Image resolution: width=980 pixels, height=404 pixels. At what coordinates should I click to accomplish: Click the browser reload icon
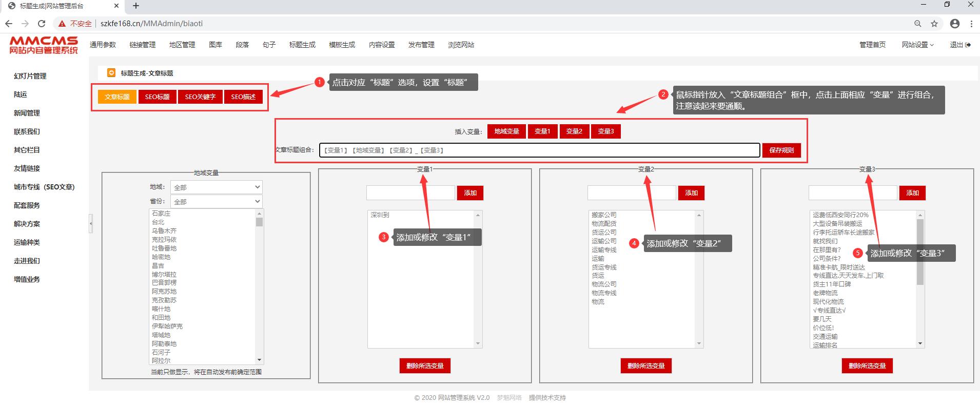[x=42, y=24]
